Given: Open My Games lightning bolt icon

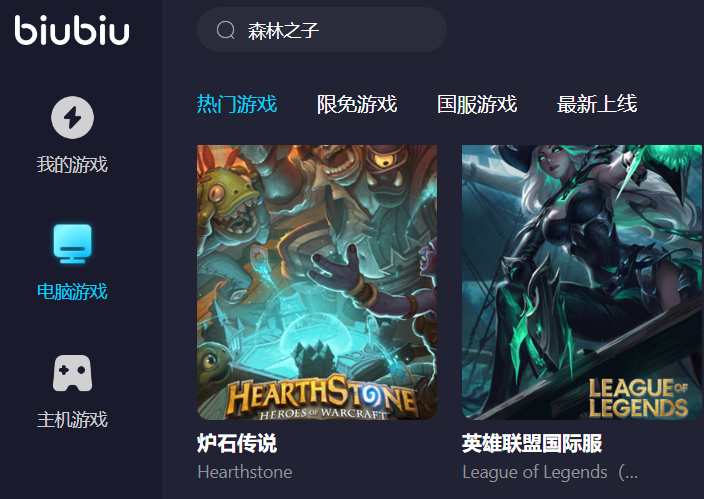Looking at the screenshot, I should (x=72, y=117).
